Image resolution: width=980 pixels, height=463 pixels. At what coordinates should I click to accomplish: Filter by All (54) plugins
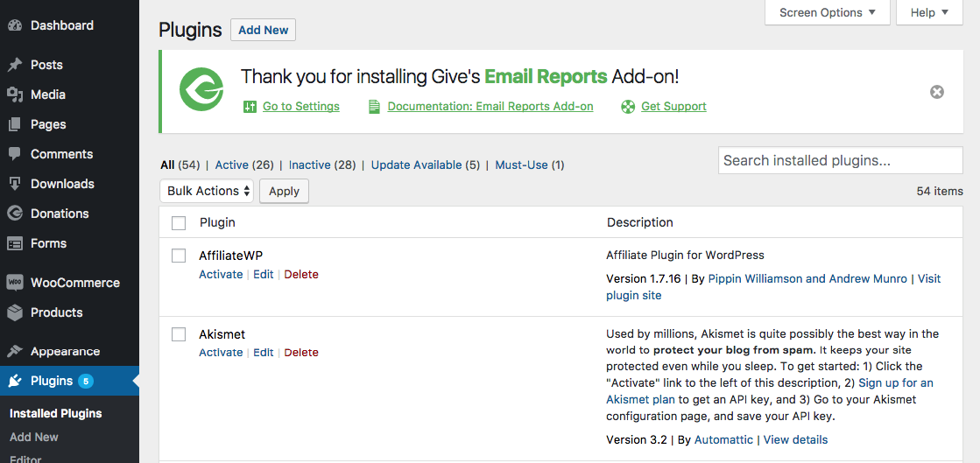[x=180, y=165]
